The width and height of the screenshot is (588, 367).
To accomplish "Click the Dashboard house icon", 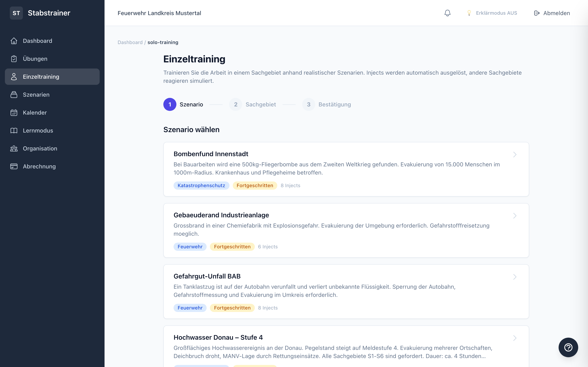I will pos(14,41).
